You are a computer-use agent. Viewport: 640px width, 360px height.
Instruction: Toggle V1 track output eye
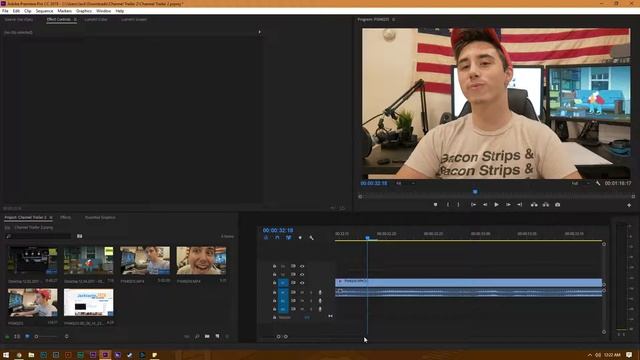pyautogui.click(x=302, y=282)
